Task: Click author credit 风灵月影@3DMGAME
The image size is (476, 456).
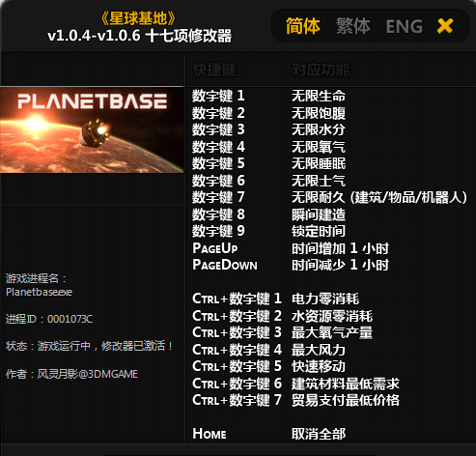Action: click(x=88, y=374)
